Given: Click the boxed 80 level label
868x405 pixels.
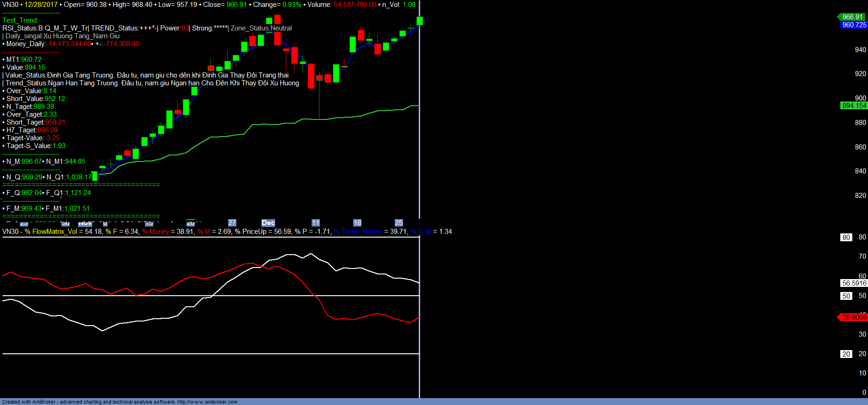Looking at the screenshot, I should tap(846, 238).
